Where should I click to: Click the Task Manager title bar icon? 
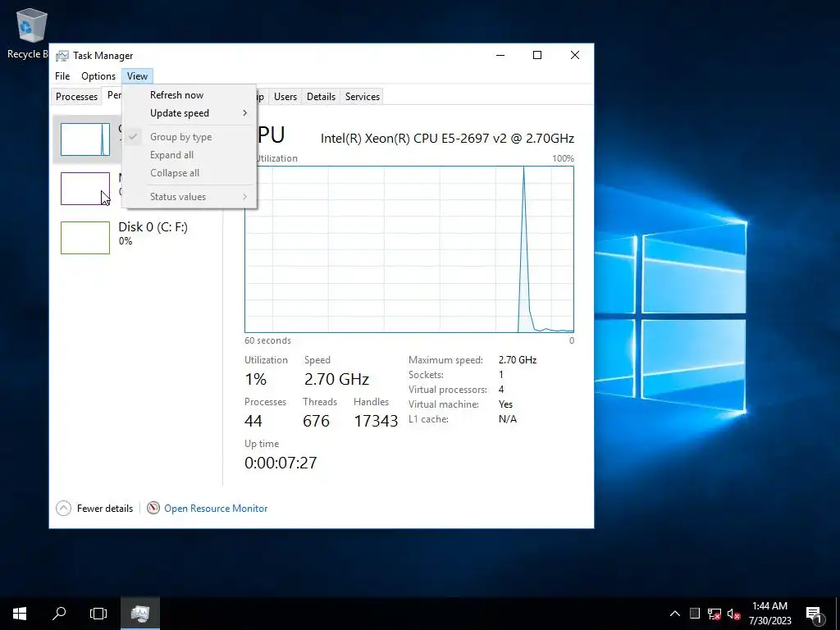tap(62, 56)
